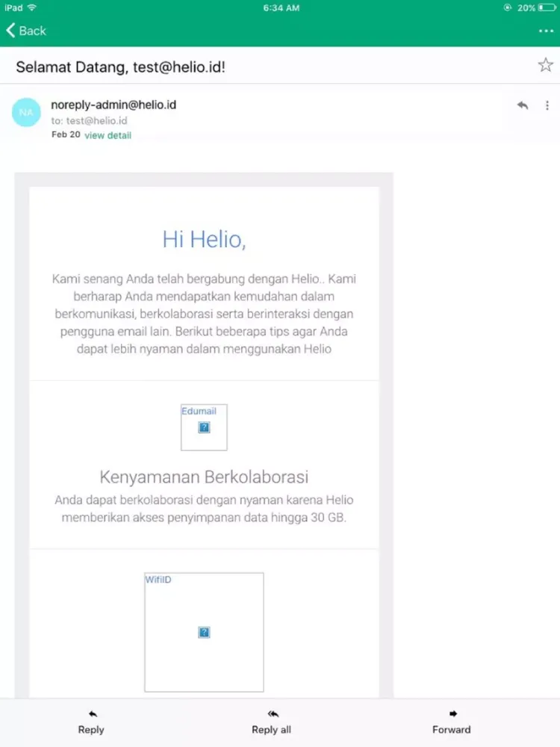
Task: Choose Reply all at the bottom
Action: (272, 722)
